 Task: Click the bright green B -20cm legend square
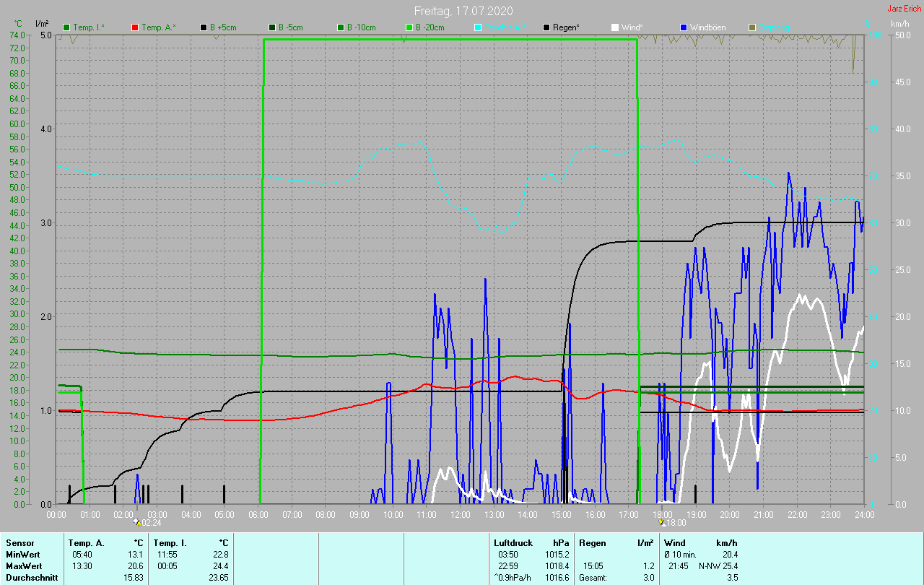409,27
